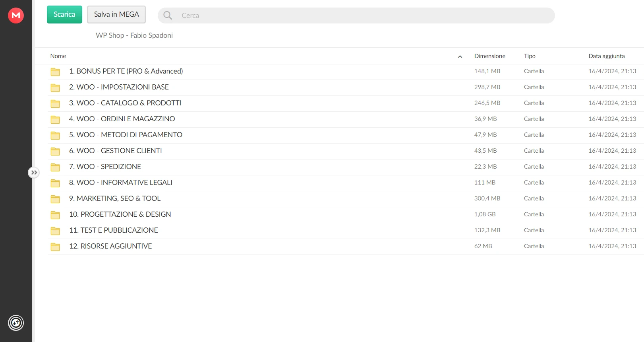Click '3. WOO - CATALOGO & PRODOTTI' name
Image resolution: width=644 pixels, height=342 pixels.
point(125,103)
